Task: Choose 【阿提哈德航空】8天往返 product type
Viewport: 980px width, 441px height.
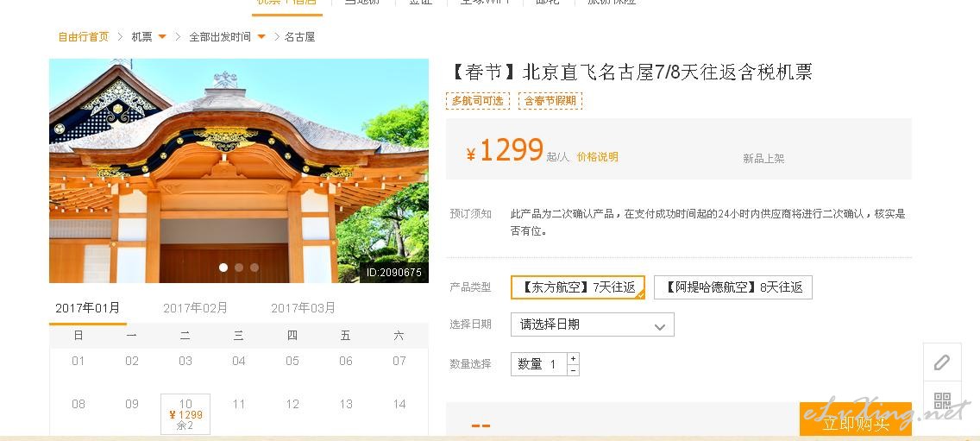Action: [x=732, y=287]
